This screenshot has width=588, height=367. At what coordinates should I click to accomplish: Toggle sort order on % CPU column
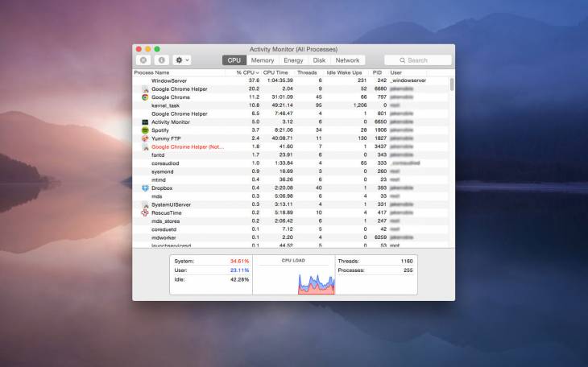point(247,72)
